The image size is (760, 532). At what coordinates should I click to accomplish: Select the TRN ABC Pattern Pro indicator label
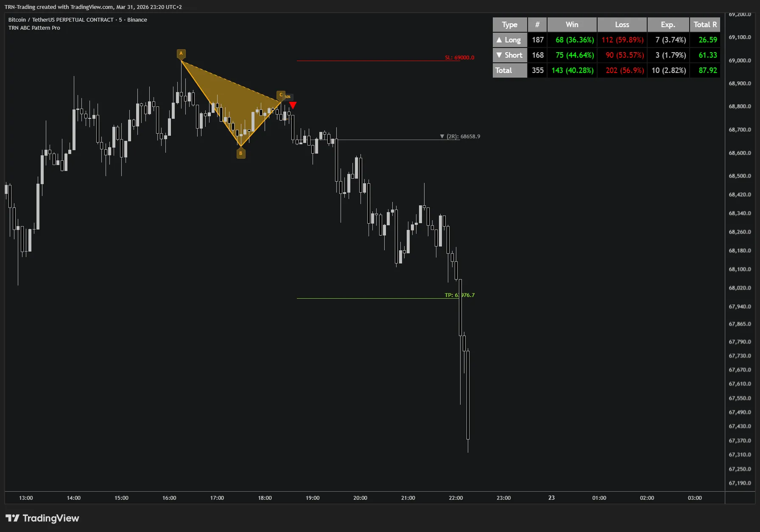(34, 28)
